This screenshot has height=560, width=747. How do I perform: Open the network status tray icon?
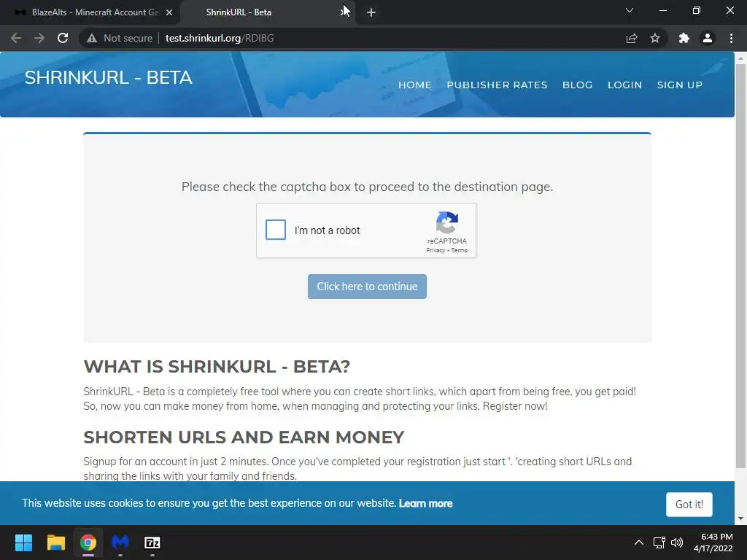tap(659, 542)
